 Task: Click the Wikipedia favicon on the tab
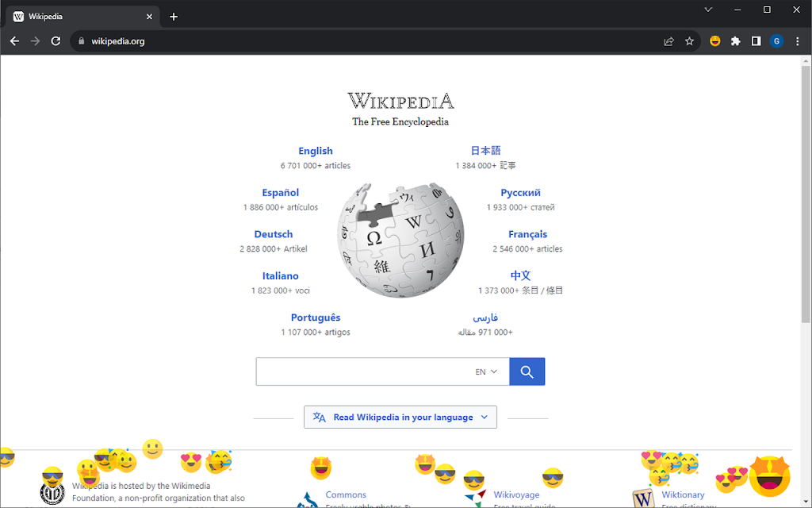(19, 17)
